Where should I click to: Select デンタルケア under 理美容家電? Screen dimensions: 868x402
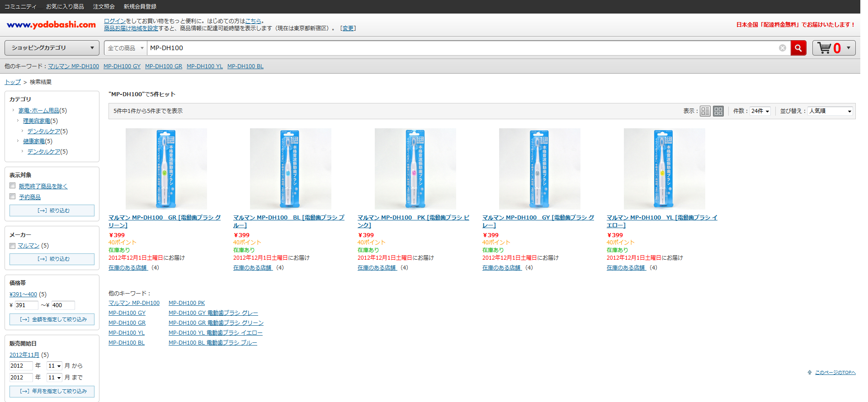pyautogui.click(x=44, y=131)
